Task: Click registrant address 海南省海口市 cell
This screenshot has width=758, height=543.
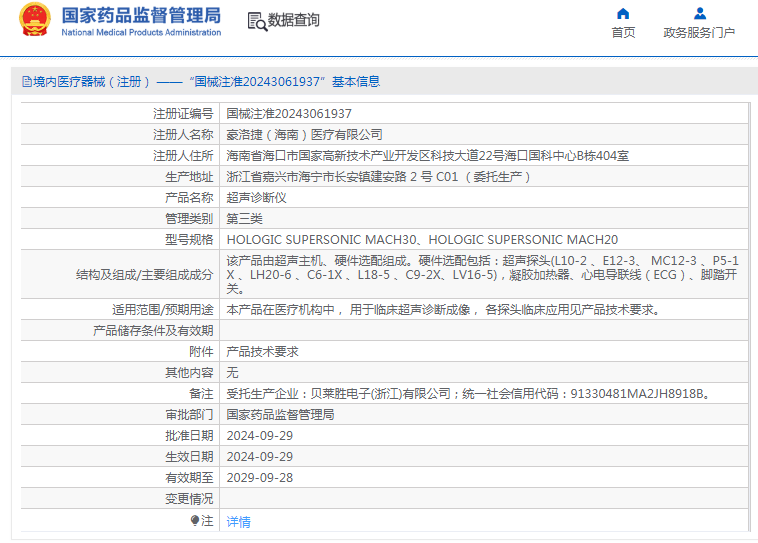Action: 427,156
